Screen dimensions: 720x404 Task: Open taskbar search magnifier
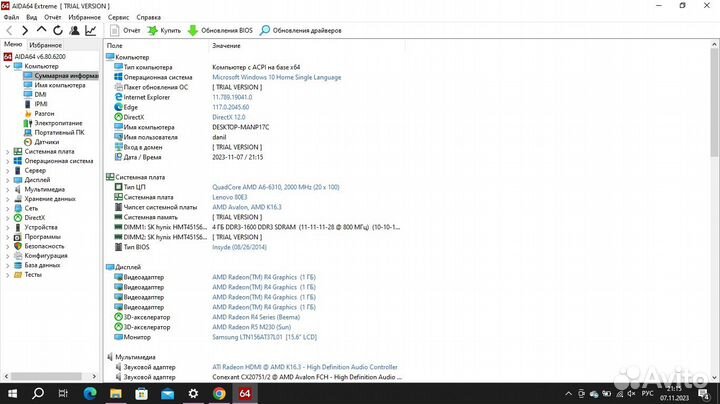coord(38,393)
